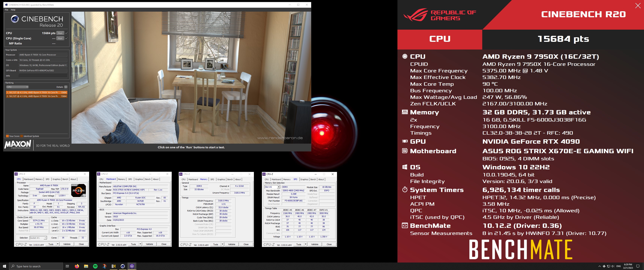Image resolution: width=644 pixels, height=270 pixels.
Task: Open Tools dropdown arrow in SPD window
Action: pyautogui.click(x=306, y=244)
